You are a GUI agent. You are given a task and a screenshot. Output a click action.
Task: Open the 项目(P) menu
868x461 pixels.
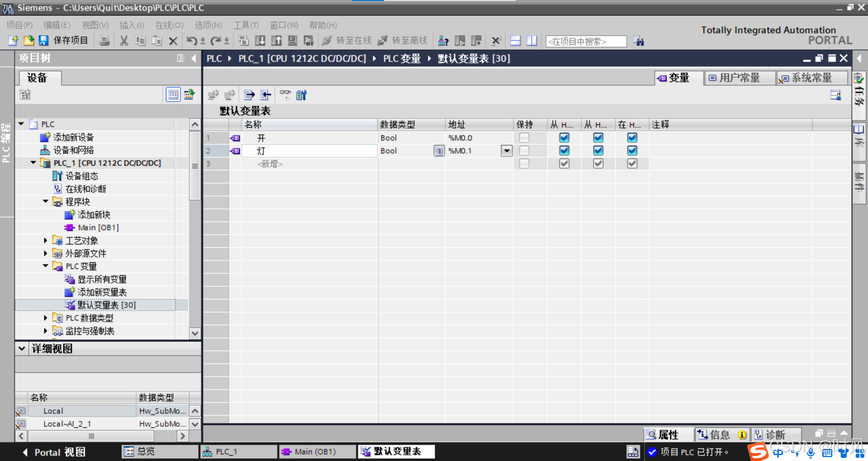[19, 25]
